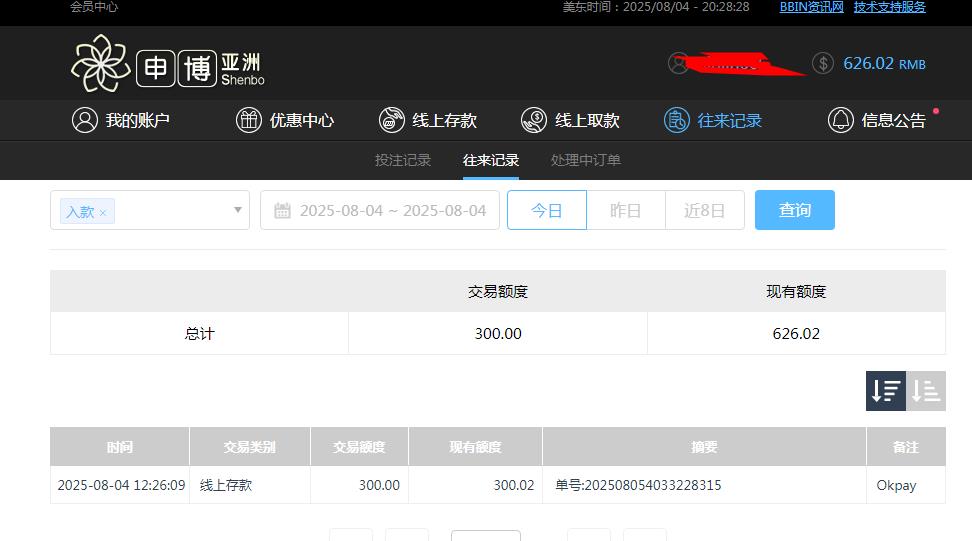Open the 往来记录 sub-tab

click(490, 160)
